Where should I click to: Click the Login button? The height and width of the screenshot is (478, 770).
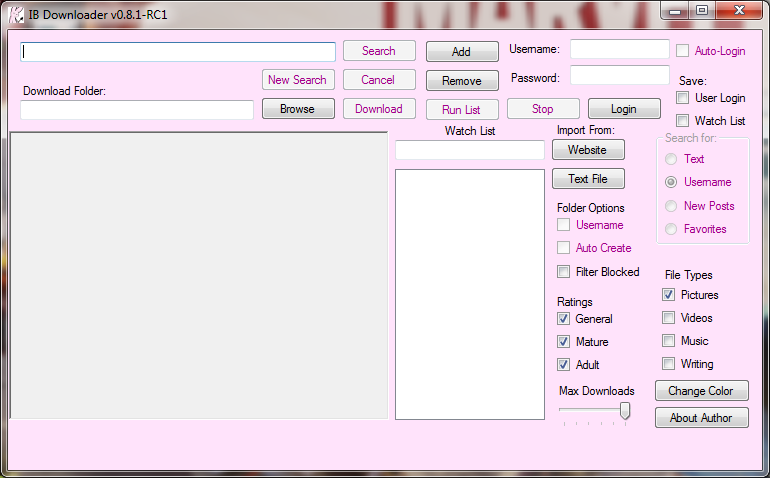tap(624, 109)
